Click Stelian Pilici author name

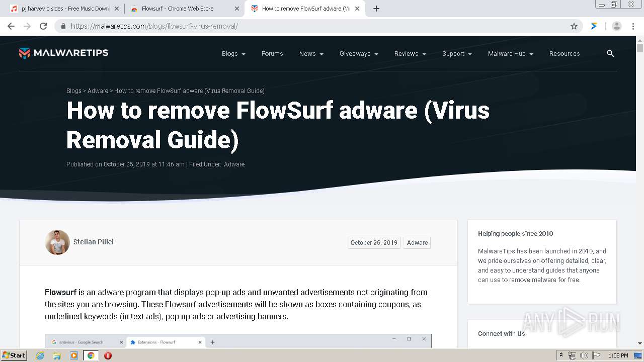coord(94,242)
